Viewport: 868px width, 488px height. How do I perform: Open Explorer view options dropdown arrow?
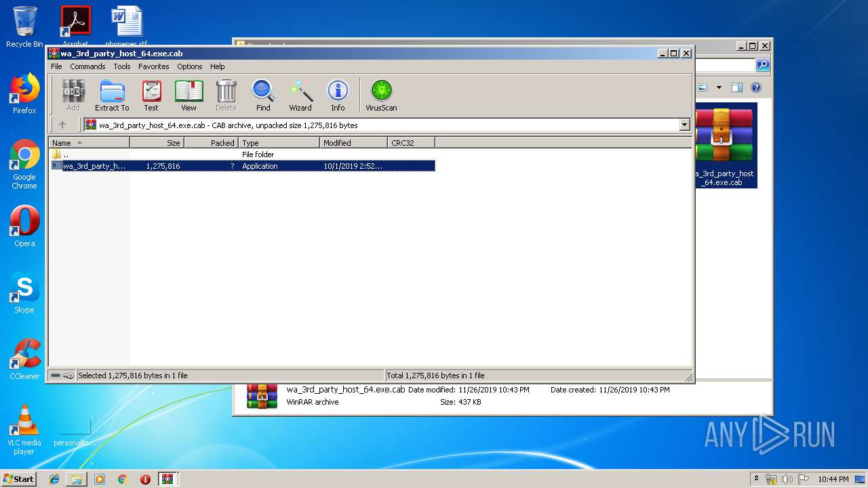pyautogui.click(x=719, y=87)
